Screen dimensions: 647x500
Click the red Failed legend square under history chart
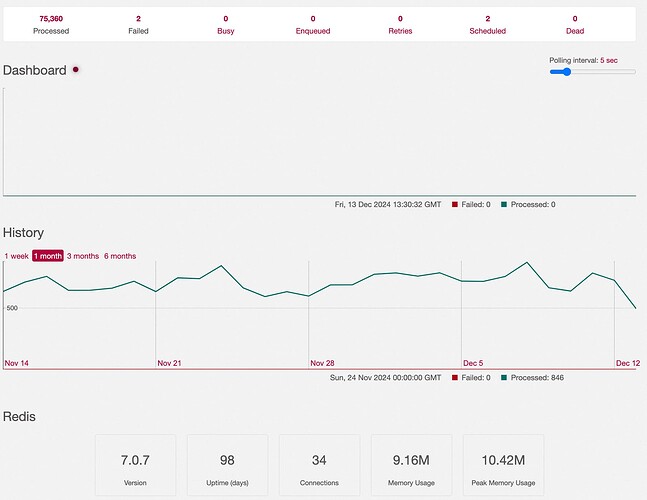click(x=455, y=377)
